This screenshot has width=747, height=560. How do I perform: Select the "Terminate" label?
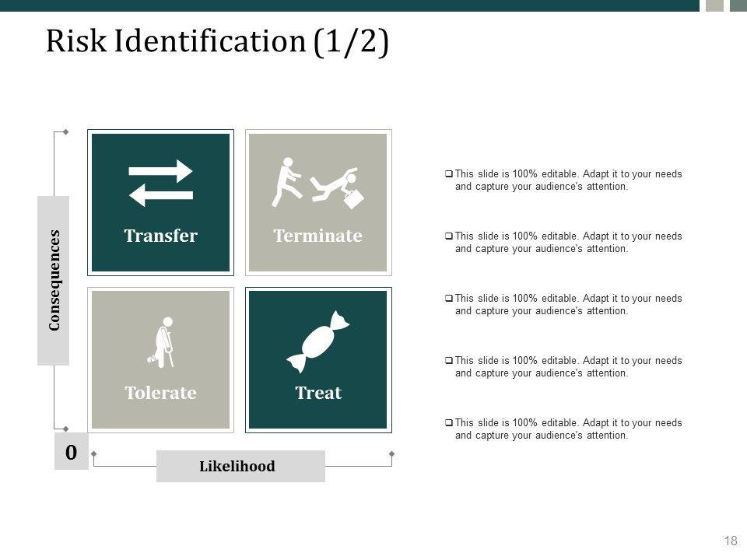coord(317,236)
